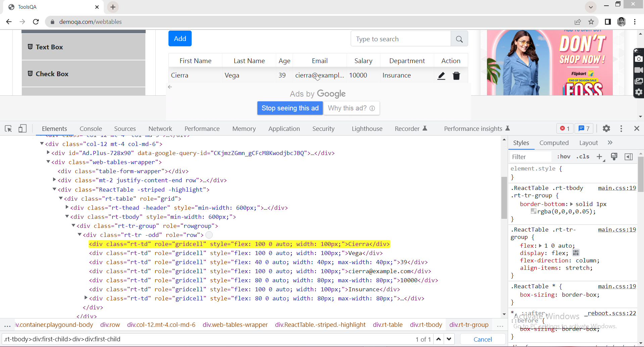Open the Computed styles tab
Viewport: 644px width, 347px height.
554,143
